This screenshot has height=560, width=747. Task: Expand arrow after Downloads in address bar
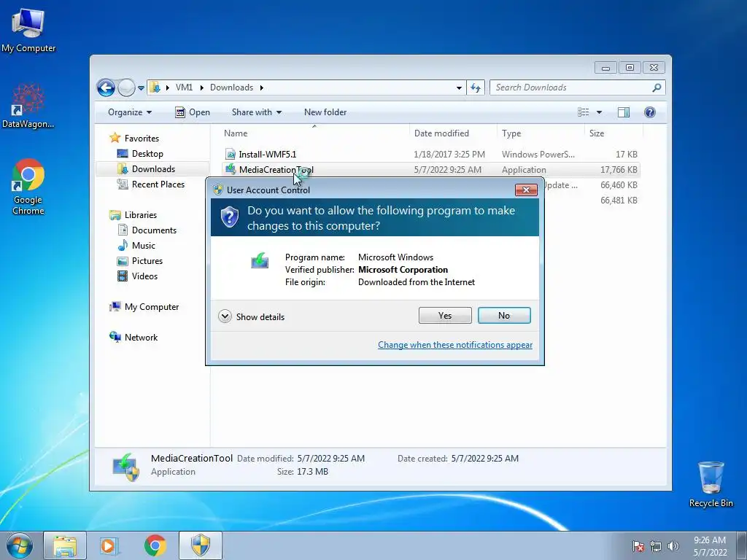pos(262,87)
